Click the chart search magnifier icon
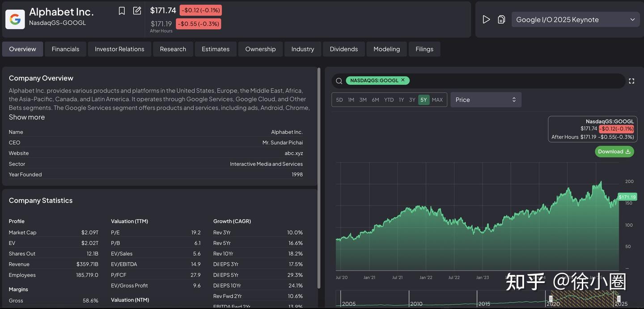 339,81
